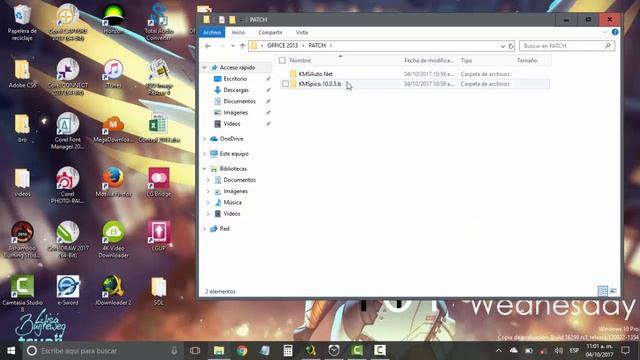The height and width of the screenshot is (360, 640).
Task: Collapse the Bibliotecas tree node
Action: pos(204,169)
